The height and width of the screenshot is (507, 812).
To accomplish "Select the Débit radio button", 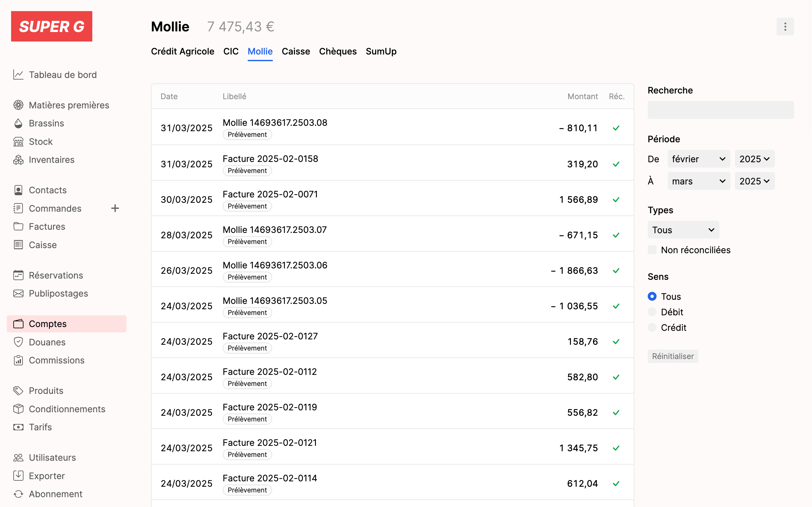I will point(652,312).
